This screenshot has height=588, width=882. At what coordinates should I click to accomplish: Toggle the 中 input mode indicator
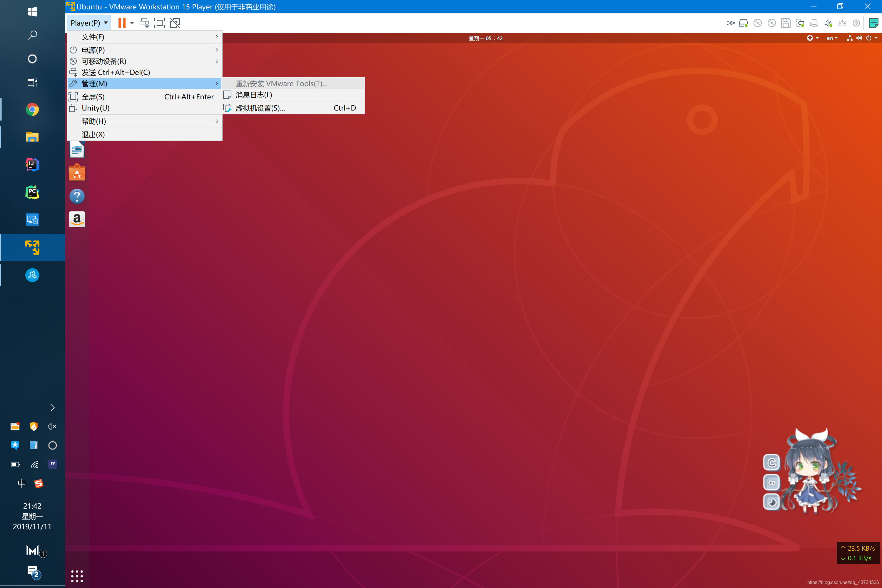22,483
